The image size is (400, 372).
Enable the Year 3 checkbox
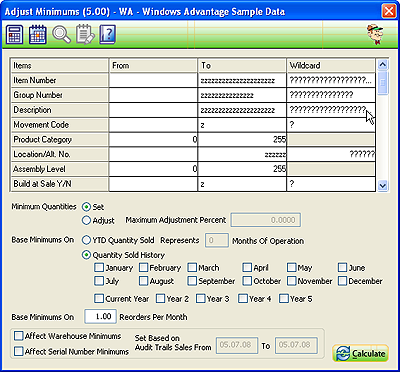click(201, 298)
